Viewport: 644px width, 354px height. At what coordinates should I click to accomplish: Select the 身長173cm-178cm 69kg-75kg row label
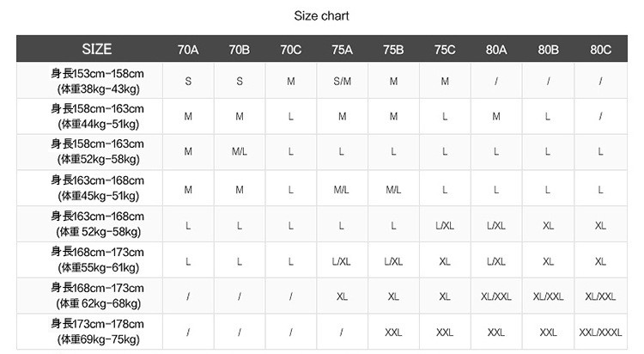[98, 332]
